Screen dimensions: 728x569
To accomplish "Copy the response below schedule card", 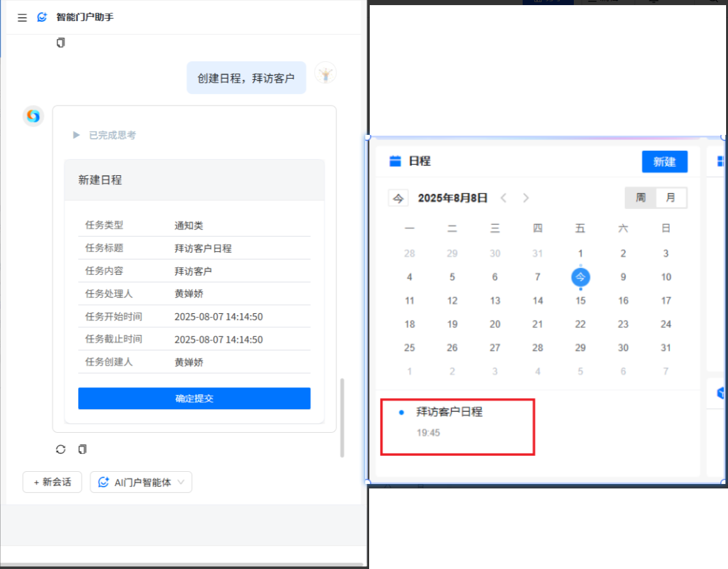I will (82, 449).
